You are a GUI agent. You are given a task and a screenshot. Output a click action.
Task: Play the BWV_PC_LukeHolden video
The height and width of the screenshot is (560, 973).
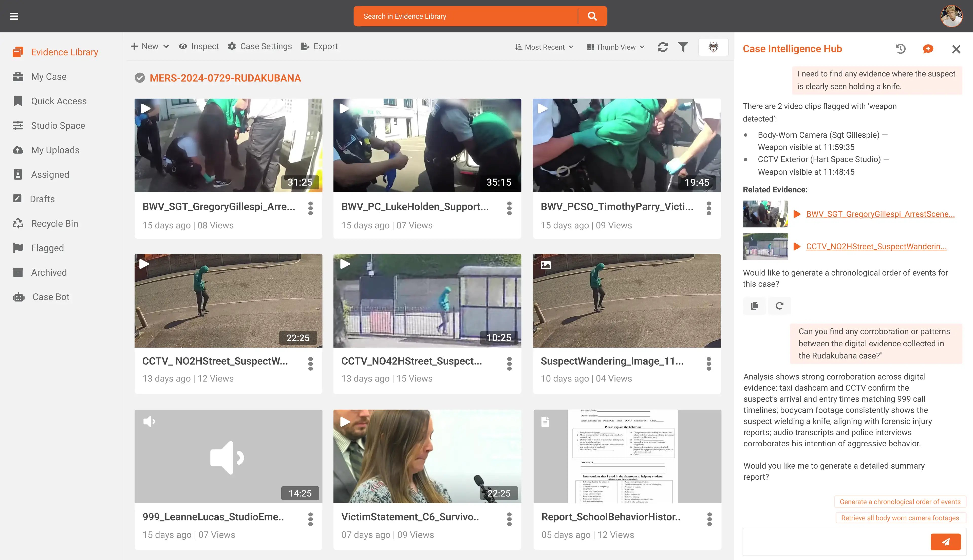[x=344, y=108]
